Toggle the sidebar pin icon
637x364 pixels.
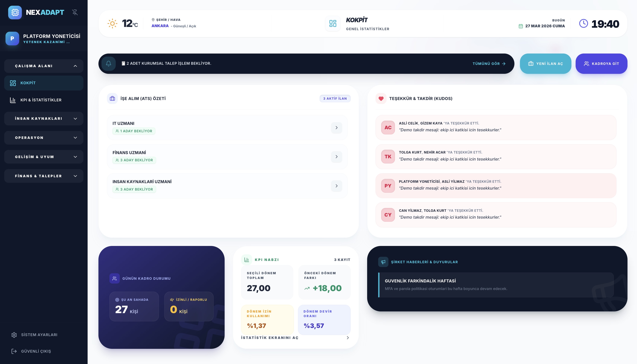click(75, 12)
